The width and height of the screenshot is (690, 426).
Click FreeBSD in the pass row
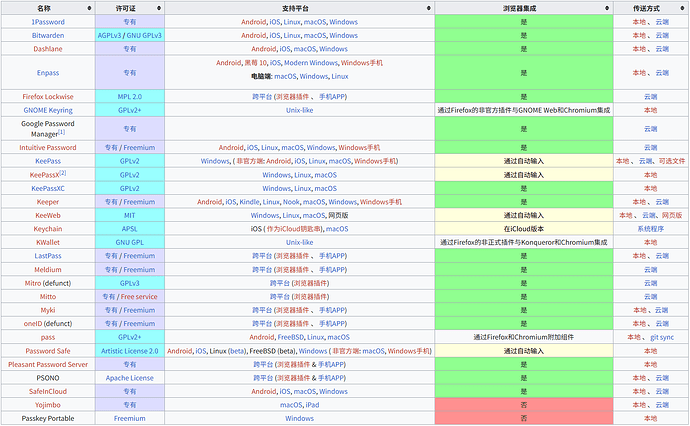click(290, 338)
